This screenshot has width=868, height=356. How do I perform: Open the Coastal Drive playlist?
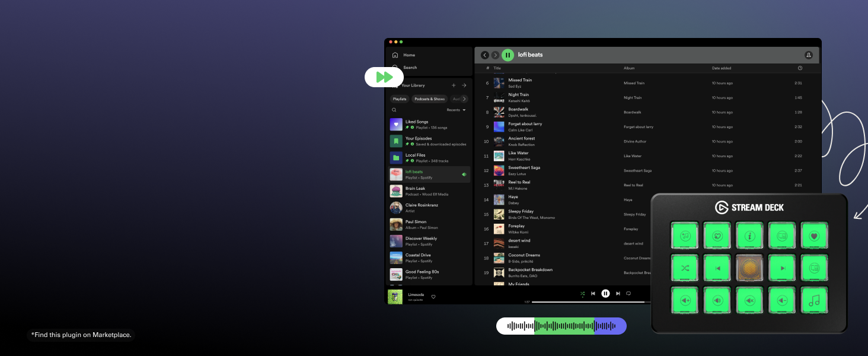pyautogui.click(x=430, y=258)
